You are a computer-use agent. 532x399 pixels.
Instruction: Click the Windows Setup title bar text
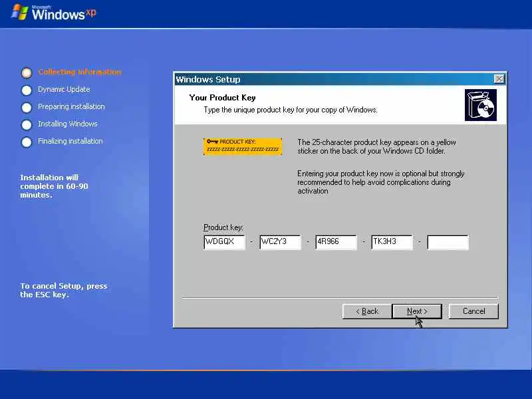tap(208, 79)
